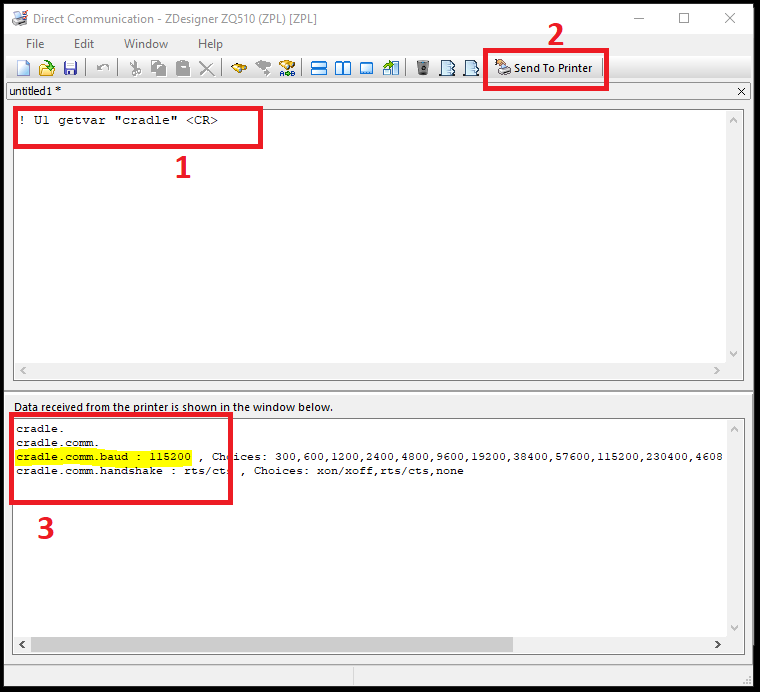Click the Send To Printer button
The height and width of the screenshot is (692, 760).
544,68
